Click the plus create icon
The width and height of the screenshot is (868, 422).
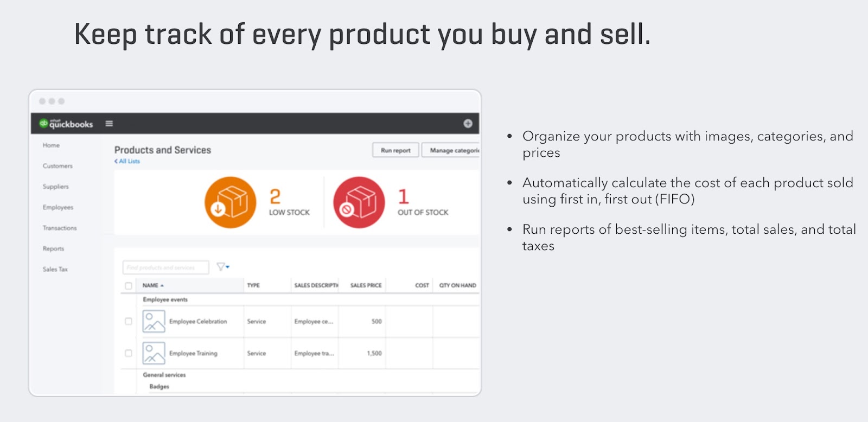click(468, 124)
